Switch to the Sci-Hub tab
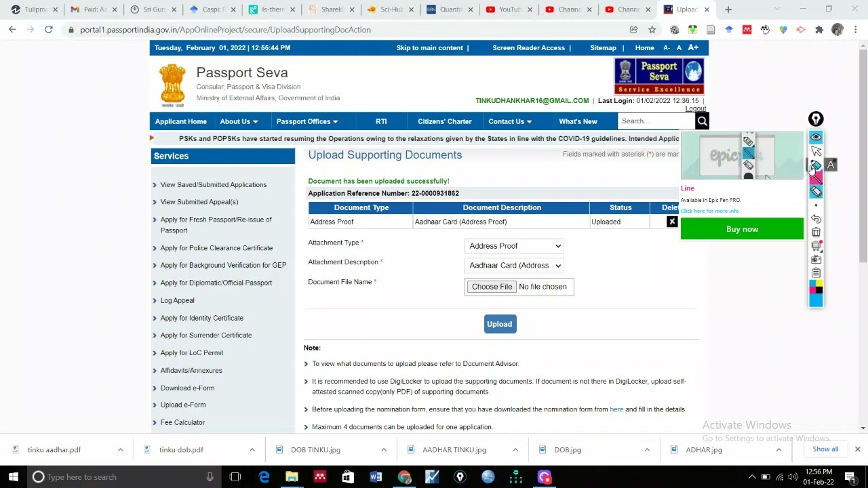 [x=390, y=9]
